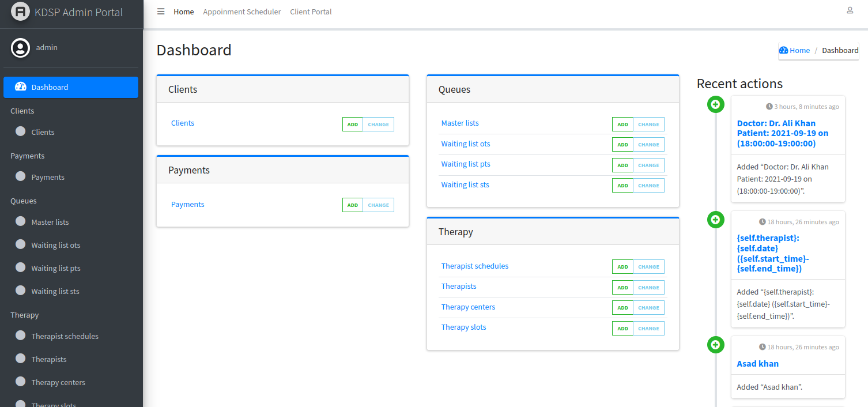The width and height of the screenshot is (868, 407).
Task: Click Add button for Therapy slots
Action: pos(622,329)
